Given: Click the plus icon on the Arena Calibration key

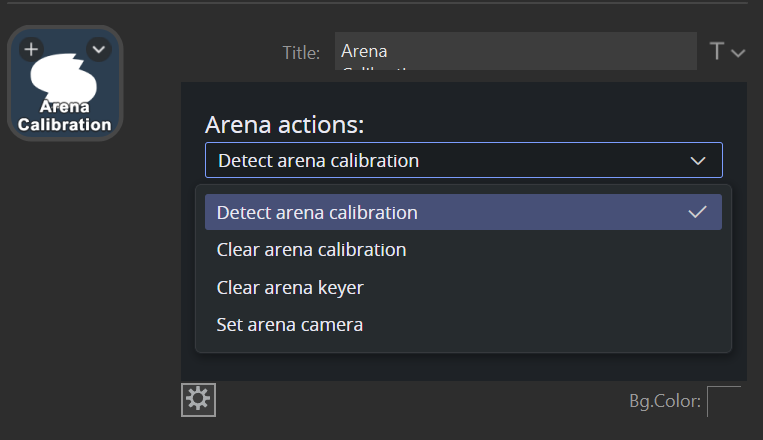Looking at the screenshot, I should (31, 48).
